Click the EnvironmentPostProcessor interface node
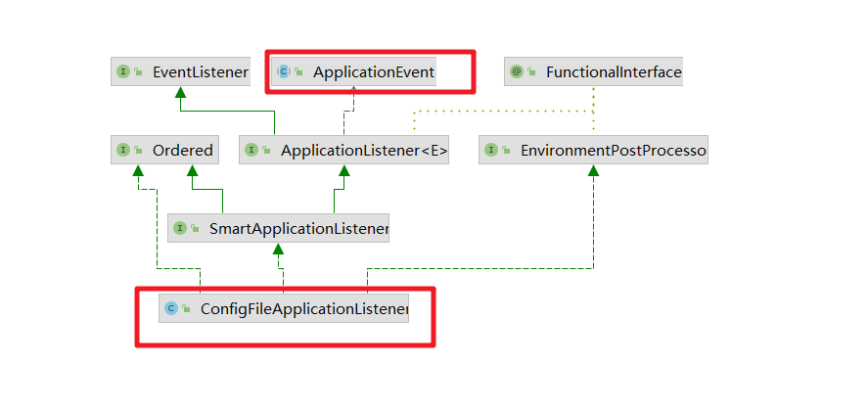Viewport: 868px width, 411px height. 593,150
